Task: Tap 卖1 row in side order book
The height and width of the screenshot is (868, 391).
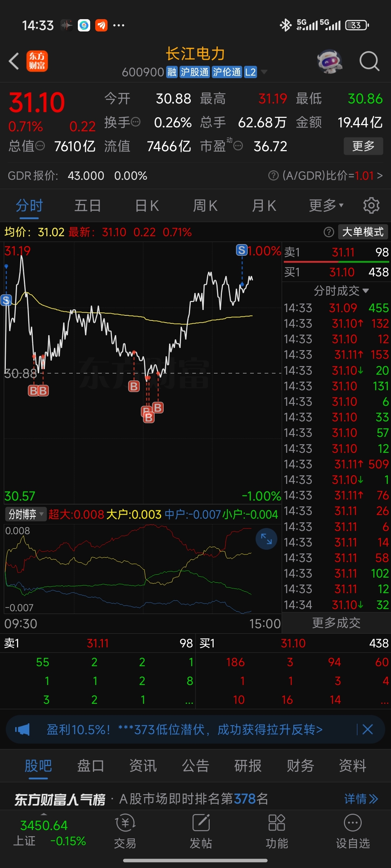Action: point(336,252)
